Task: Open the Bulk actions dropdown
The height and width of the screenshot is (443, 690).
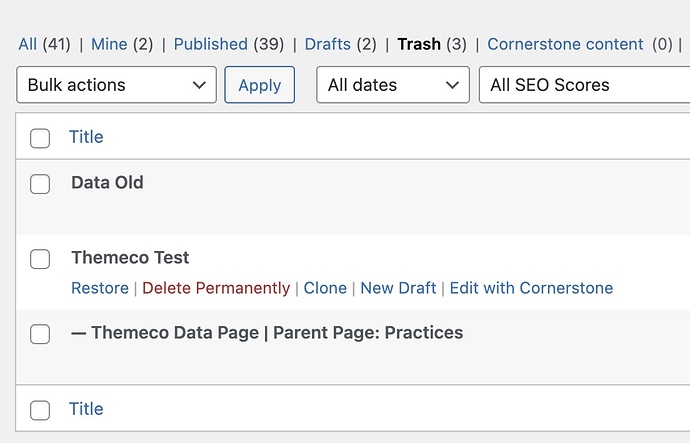Action: pyautogui.click(x=116, y=85)
